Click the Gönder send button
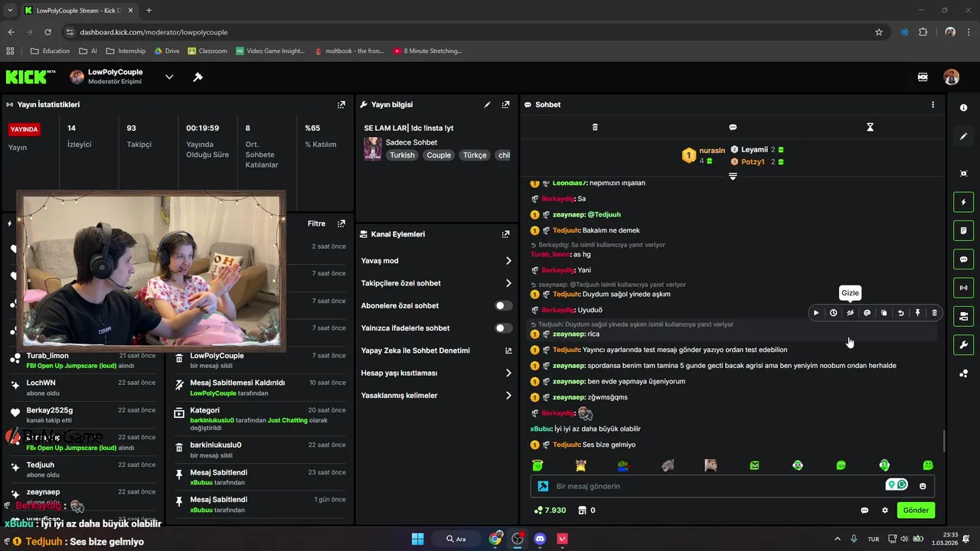980x551 pixels. [916, 510]
